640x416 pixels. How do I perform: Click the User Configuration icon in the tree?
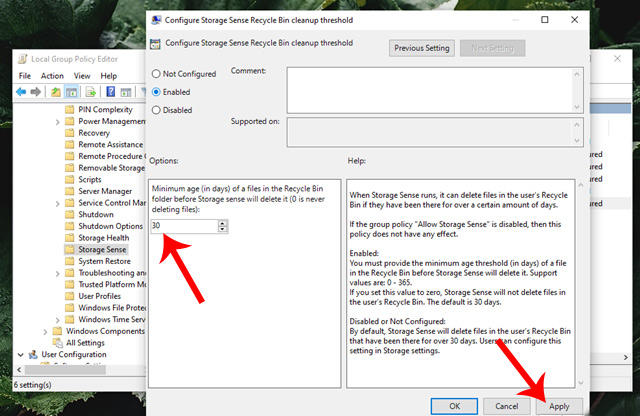[33, 354]
